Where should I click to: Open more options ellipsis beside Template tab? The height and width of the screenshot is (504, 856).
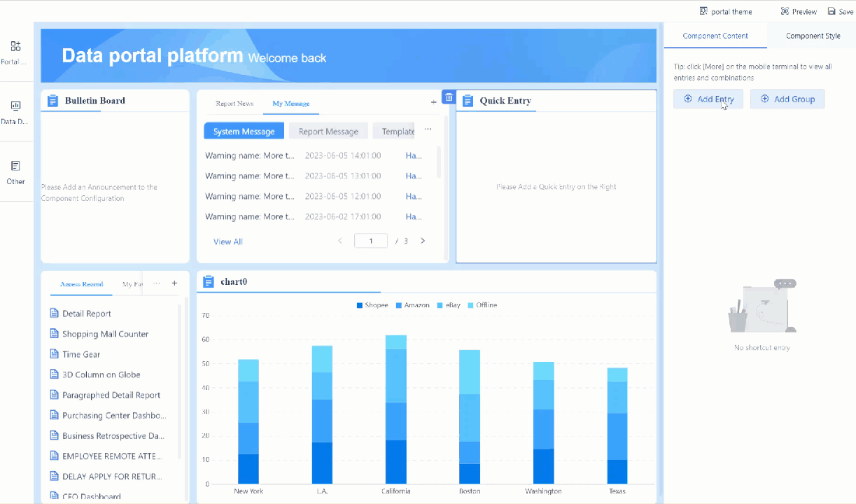[428, 129]
